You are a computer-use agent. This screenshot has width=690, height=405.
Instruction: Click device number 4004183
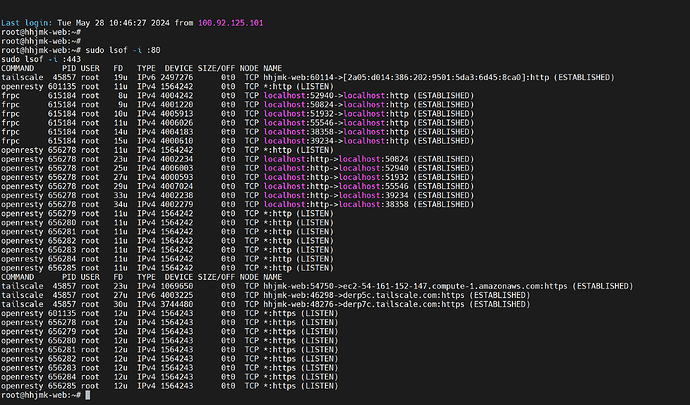click(176, 132)
